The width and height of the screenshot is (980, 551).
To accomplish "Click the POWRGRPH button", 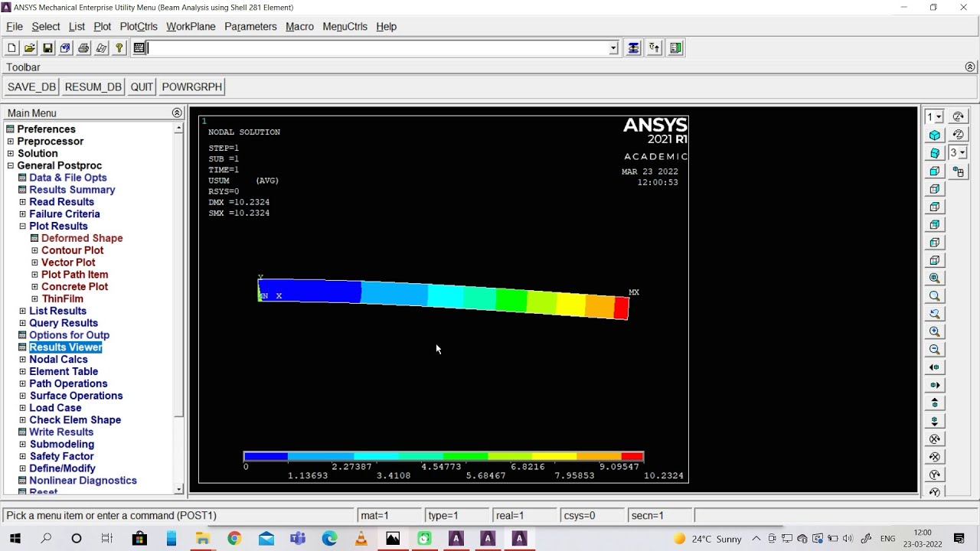I will point(192,87).
